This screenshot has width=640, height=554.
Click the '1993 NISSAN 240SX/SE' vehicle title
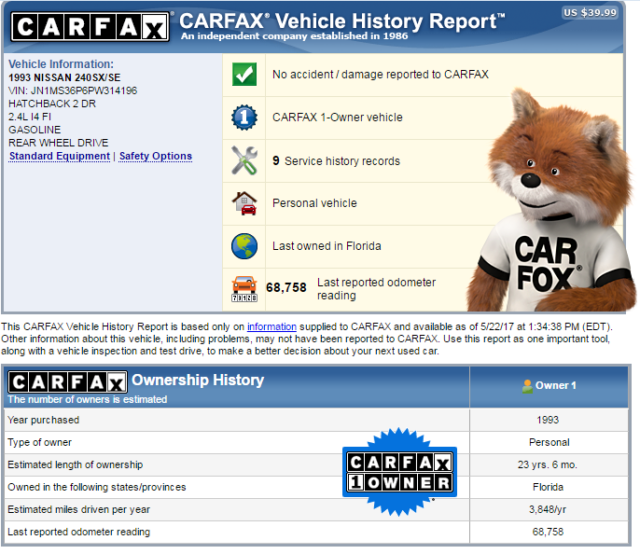click(x=64, y=78)
